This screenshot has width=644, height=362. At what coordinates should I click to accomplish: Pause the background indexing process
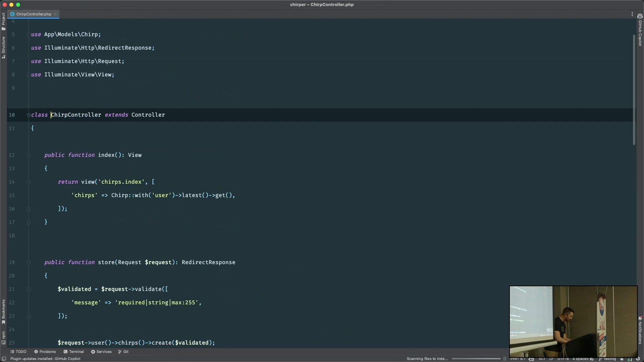504,359
